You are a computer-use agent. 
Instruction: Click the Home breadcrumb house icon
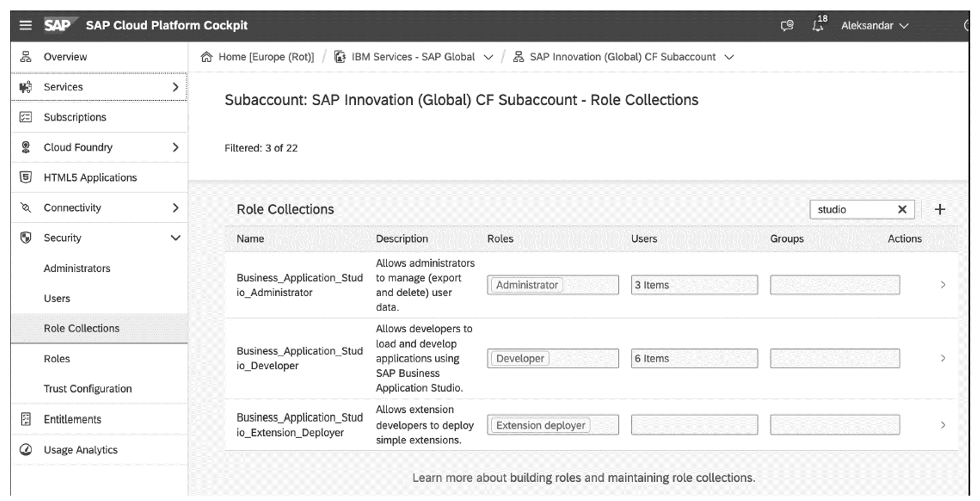[x=206, y=57]
